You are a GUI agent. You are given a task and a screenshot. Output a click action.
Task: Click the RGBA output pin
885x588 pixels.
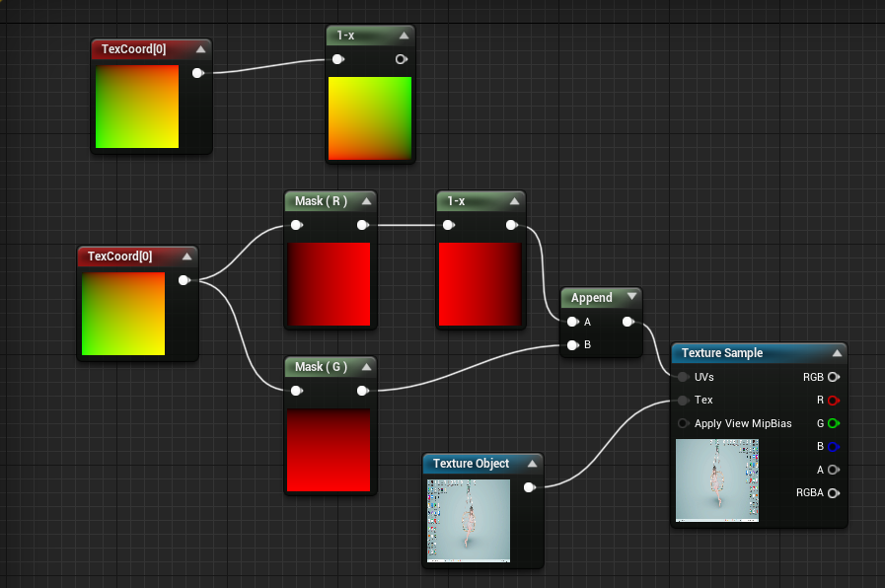coord(834,492)
